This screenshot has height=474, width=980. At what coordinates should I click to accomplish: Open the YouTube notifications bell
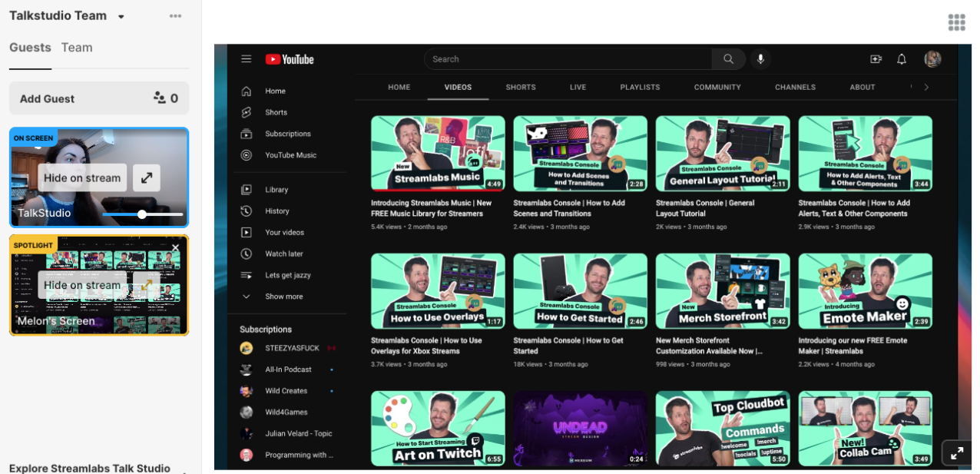902,59
